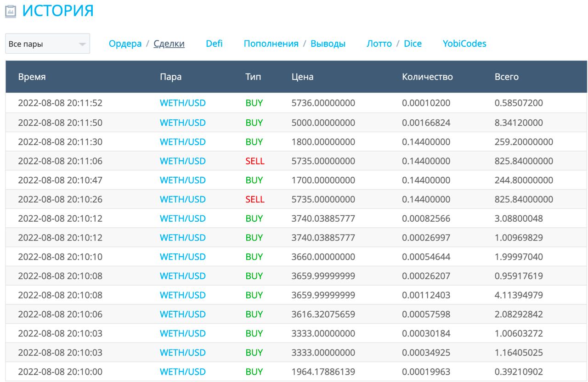Click the total 1.99997040

pyautogui.click(x=519, y=256)
